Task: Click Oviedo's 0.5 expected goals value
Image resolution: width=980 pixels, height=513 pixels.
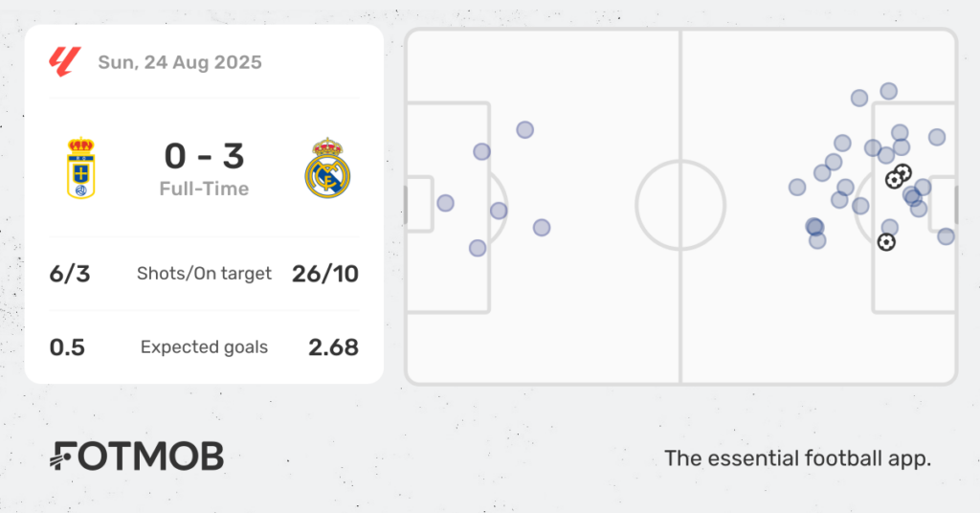Action: pyautogui.click(x=67, y=347)
